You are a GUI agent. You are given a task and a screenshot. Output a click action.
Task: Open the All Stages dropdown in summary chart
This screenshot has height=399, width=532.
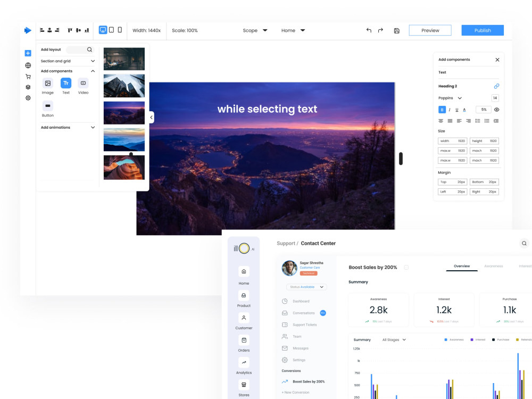(394, 339)
